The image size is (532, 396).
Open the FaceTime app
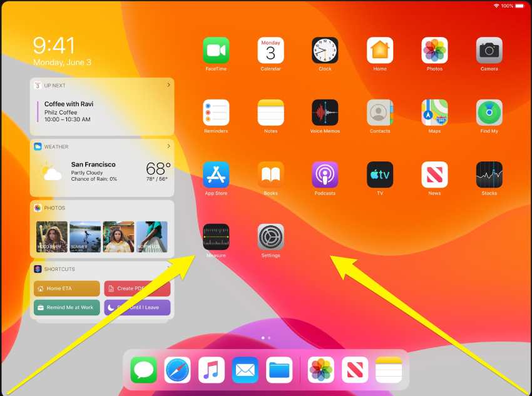click(216, 50)
